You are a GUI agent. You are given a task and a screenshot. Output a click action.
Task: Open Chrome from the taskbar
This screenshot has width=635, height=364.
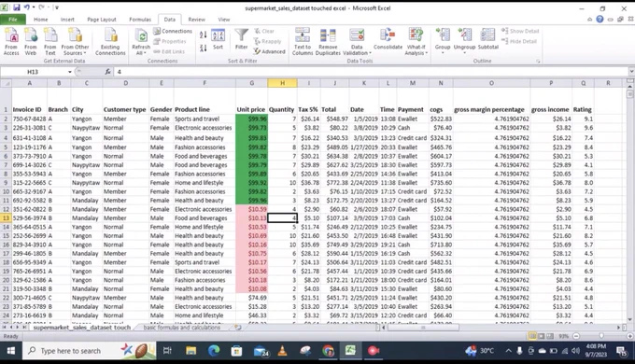328,351
